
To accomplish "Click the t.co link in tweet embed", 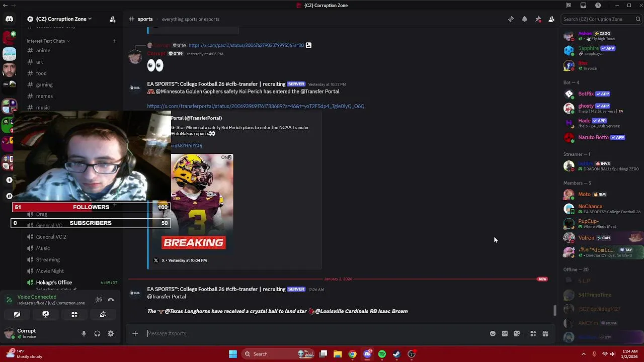I will pyautogui.click(x=186, y=145).
